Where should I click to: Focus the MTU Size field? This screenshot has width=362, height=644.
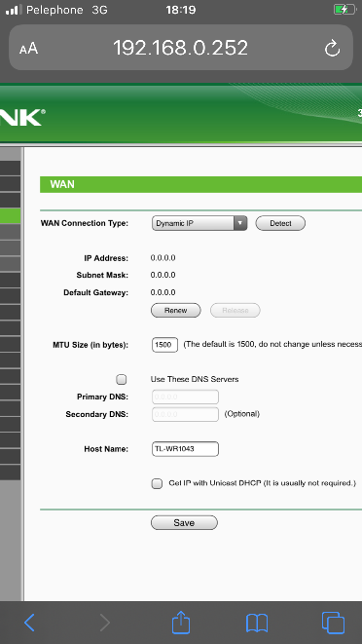pyautogui.click(x=164, y=345)
